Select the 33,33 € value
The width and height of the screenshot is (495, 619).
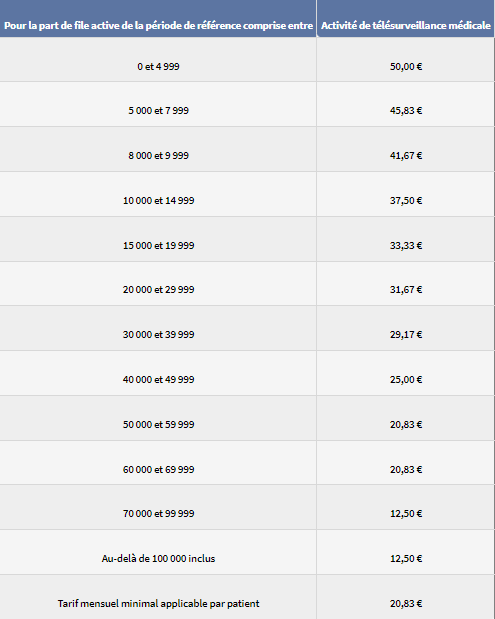tap(406, 246)
